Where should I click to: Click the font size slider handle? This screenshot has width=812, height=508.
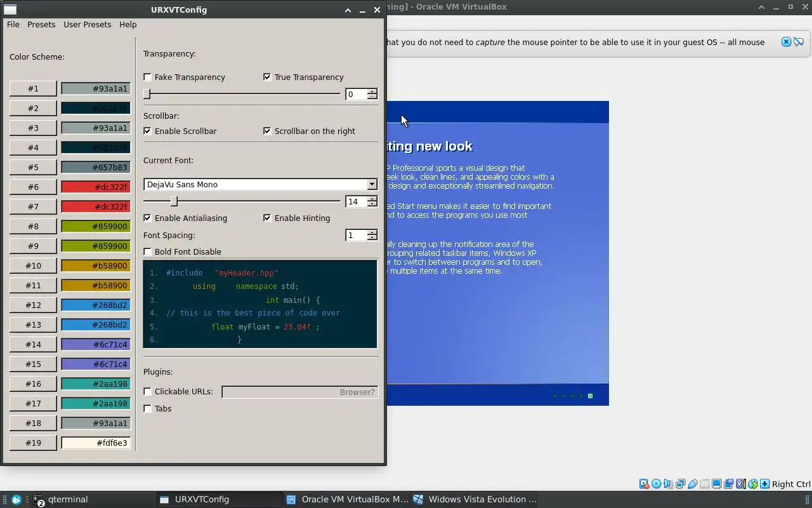click(174, 201)
